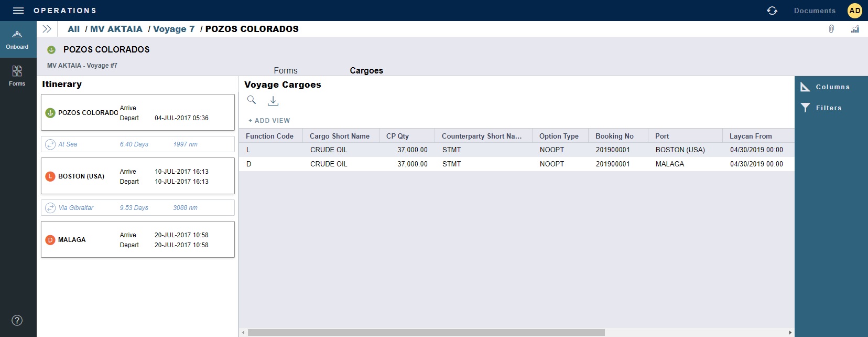The width and height of the screenshot is (868, 337).
Task: Click the horizontal scrollbar of the grid
Action: 426,332
